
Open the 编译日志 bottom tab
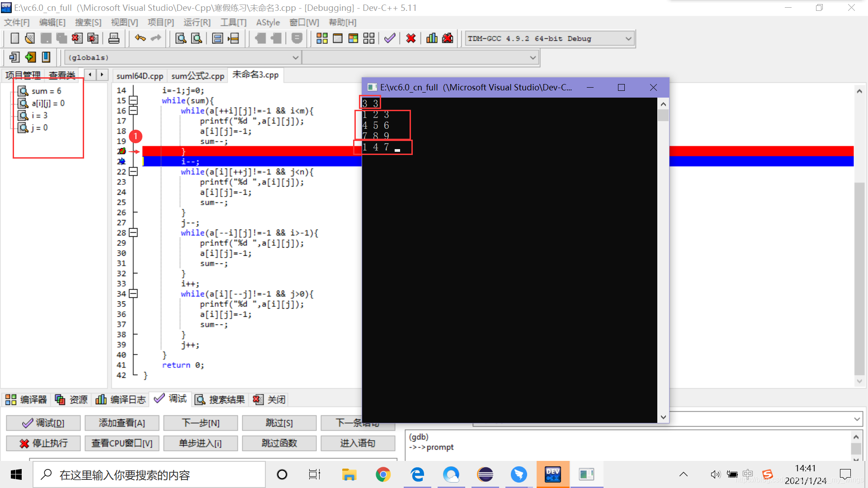(121, 399)
